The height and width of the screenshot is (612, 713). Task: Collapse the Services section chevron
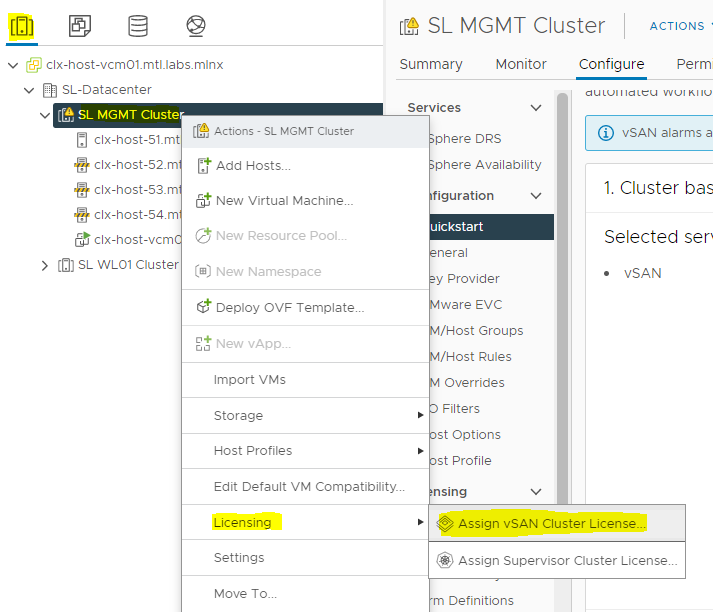tap(536, 108)
